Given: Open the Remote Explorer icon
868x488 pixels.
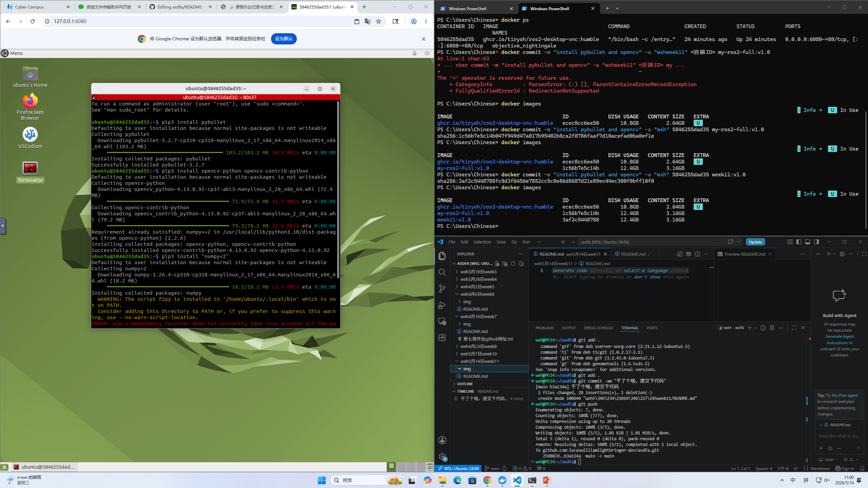Looking at the screenshot, I should point(442,321).
